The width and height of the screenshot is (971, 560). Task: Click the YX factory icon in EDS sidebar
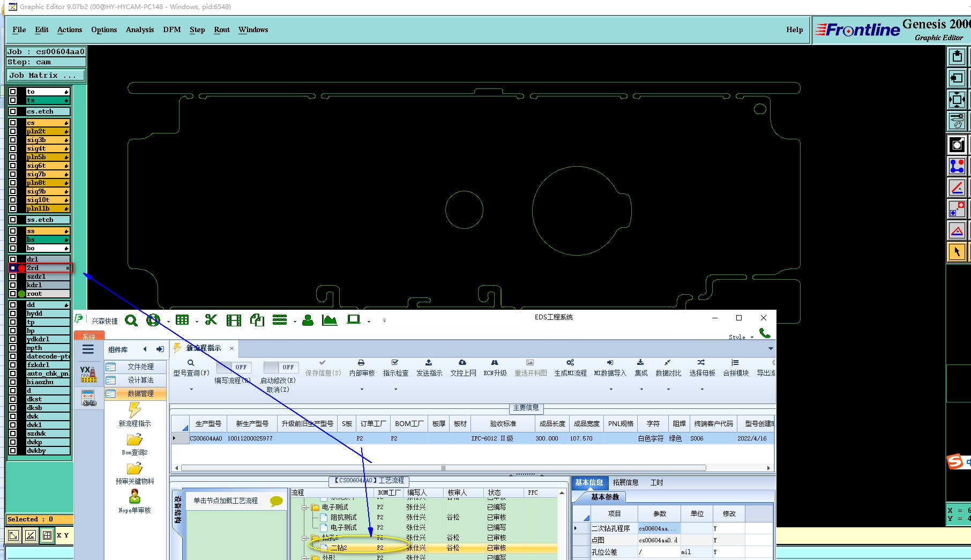pos(88,374)
